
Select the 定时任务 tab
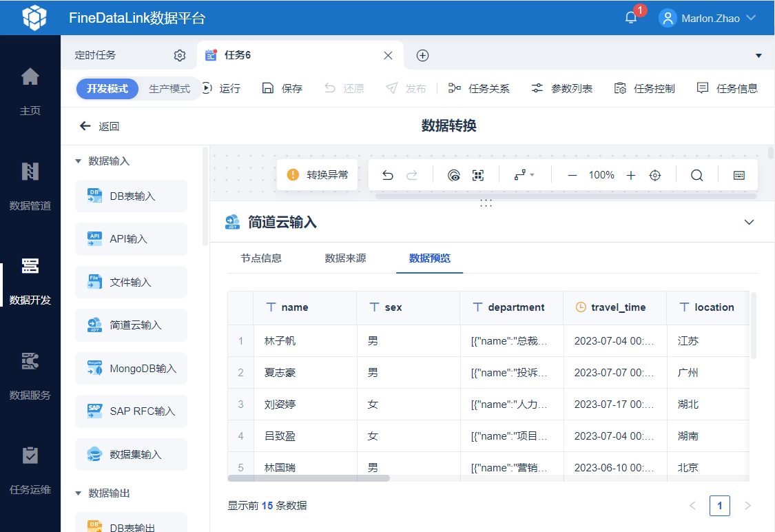95,55
